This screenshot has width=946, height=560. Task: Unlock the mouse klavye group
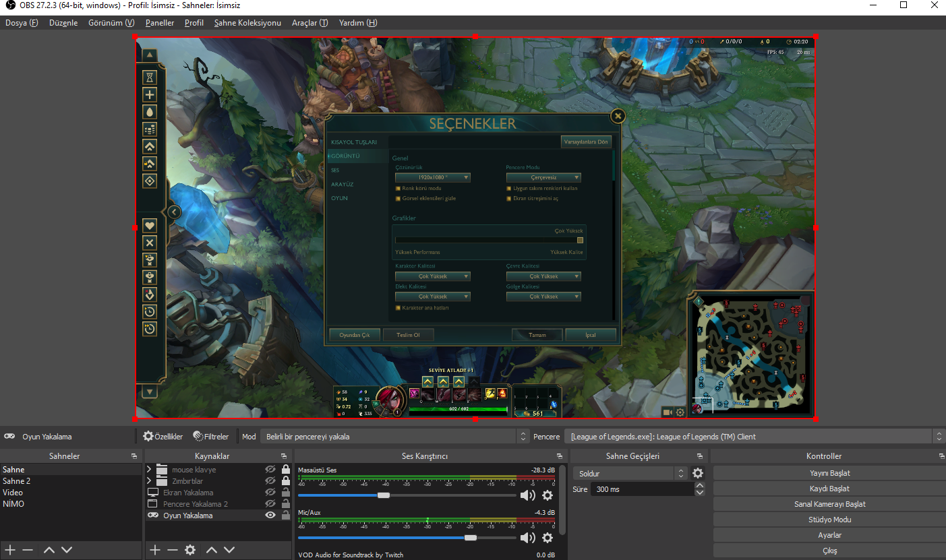pyautogui.click(x=286, y=470)
